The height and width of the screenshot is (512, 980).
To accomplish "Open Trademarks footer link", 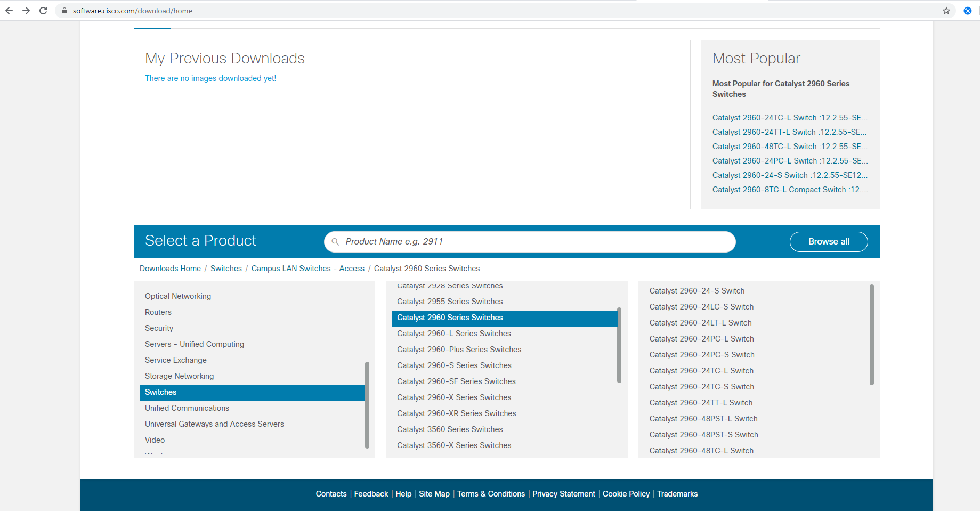I will pos(677,494).
